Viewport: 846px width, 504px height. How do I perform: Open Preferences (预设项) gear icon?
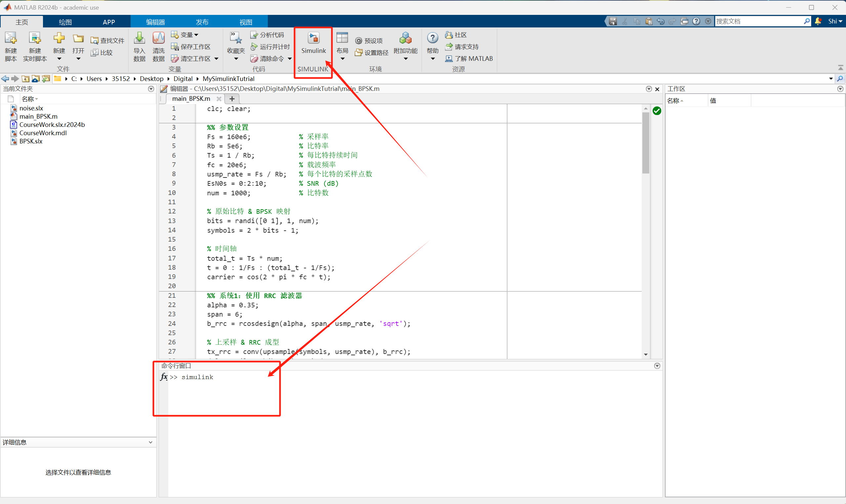tap(359, 41)
